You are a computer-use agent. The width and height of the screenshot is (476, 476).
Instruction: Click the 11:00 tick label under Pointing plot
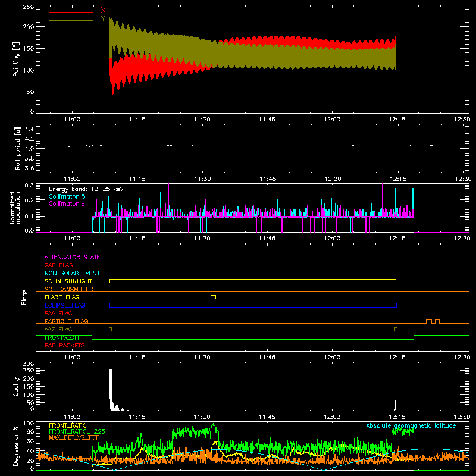pyautogui.click(x=72, y=120)
